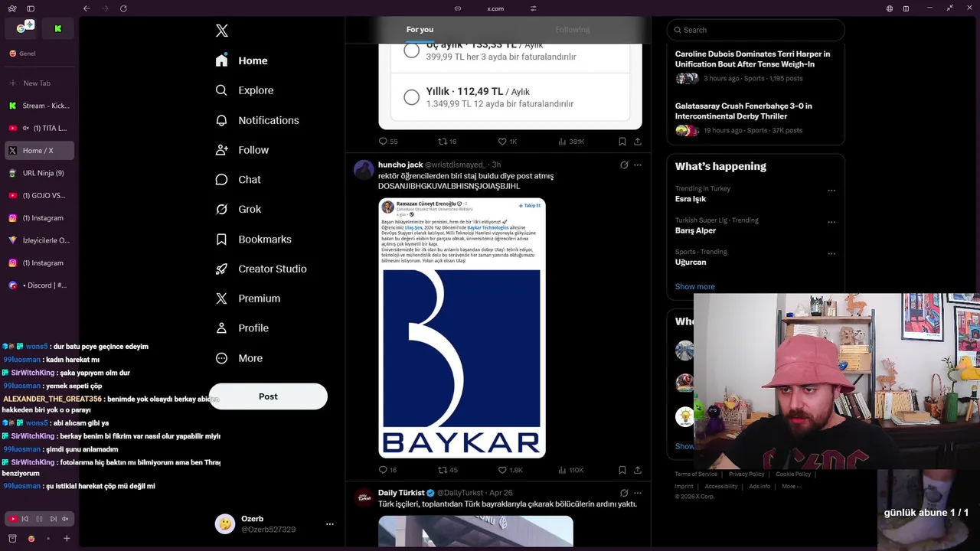Screen dimensions: 980x551
Task: Open more options for Esra Işık trend
Action: tap(831, 191)
